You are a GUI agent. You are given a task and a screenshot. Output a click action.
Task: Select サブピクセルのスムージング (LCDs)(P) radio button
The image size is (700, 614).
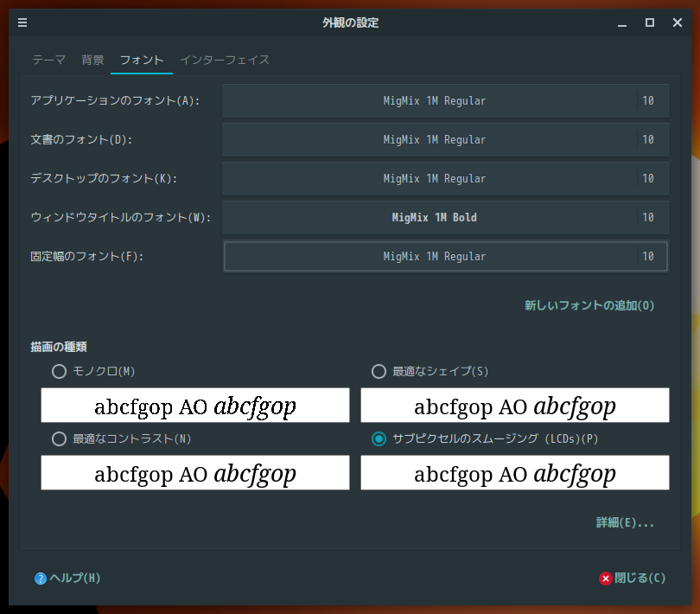pos(379,438)
